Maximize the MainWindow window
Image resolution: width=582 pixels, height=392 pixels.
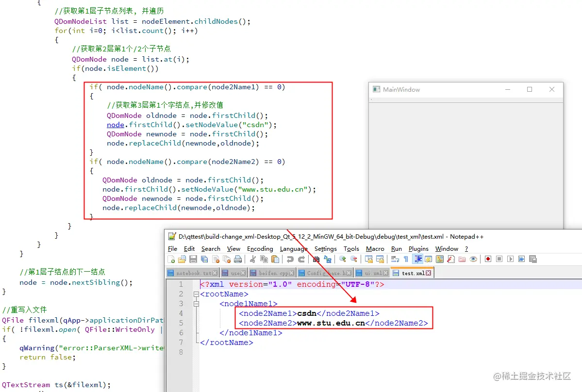[530, 89]
